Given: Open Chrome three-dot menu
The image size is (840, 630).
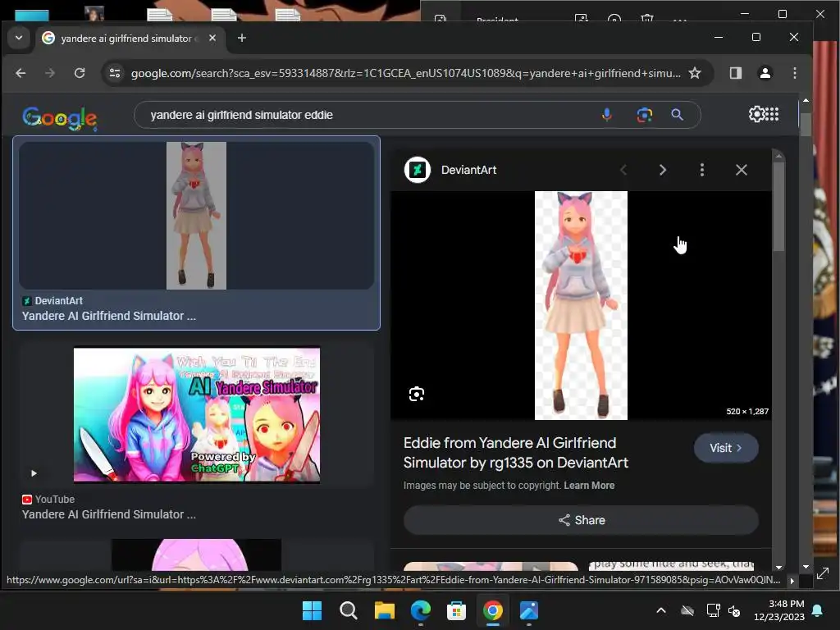Looking at the screenshot, I should (794, 73).
